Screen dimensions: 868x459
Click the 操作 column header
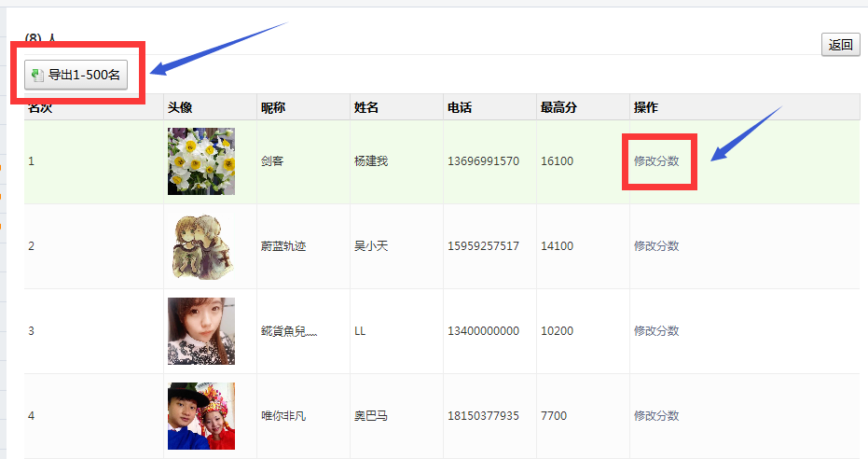(x=646, y=108)
